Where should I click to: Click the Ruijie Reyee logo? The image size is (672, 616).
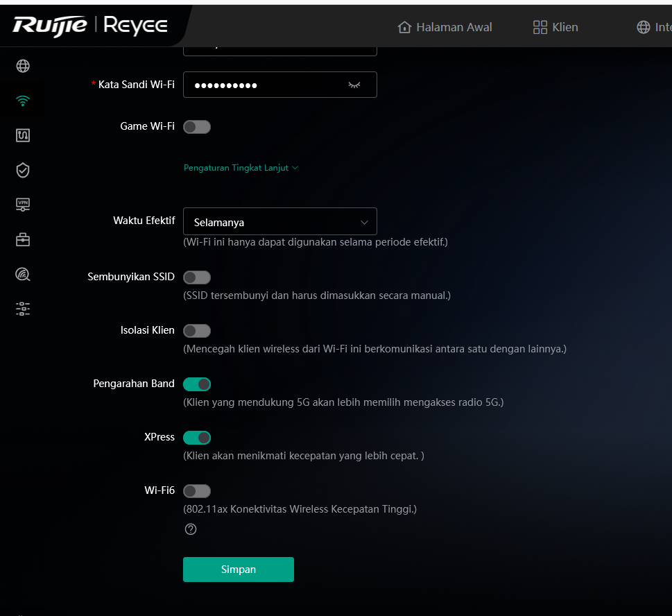pos(90,26)
